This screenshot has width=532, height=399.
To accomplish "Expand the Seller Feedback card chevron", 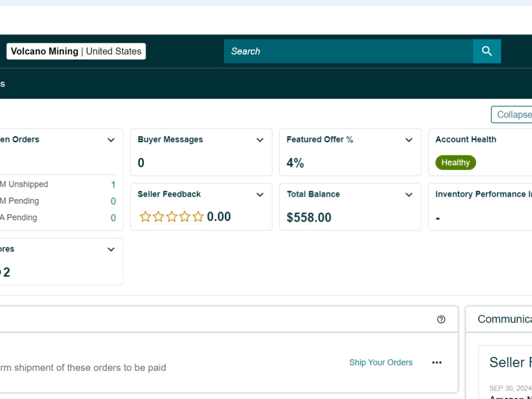I will coord(260,195).
